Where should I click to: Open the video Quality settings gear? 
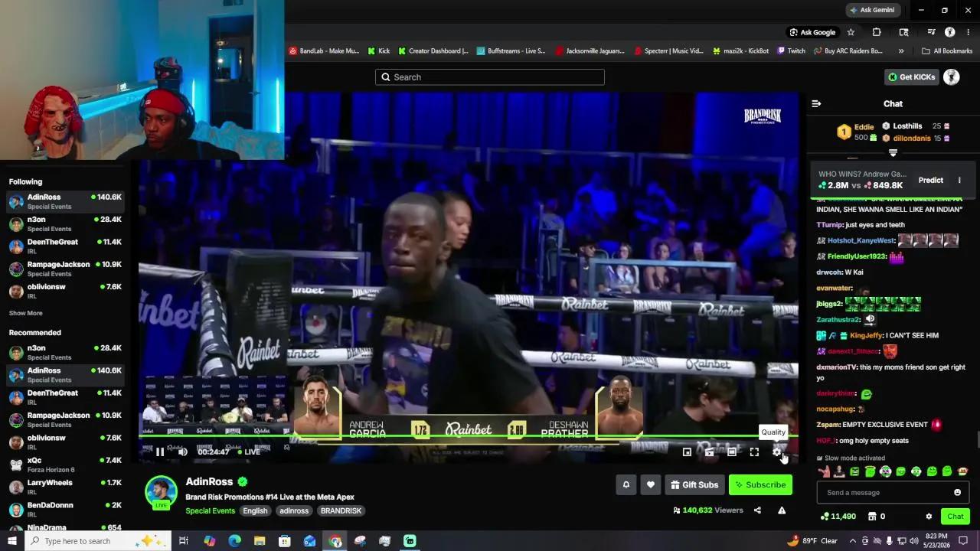[x=776, y=452]
